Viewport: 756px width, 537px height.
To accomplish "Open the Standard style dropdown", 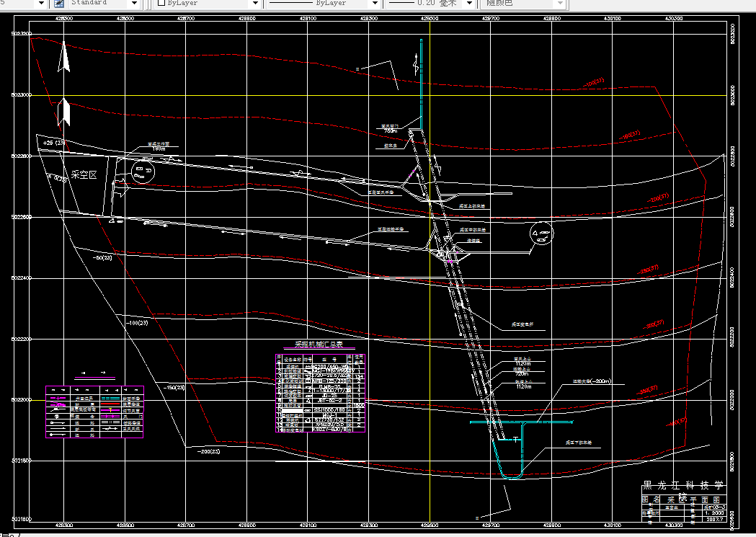I will [103, 4].
